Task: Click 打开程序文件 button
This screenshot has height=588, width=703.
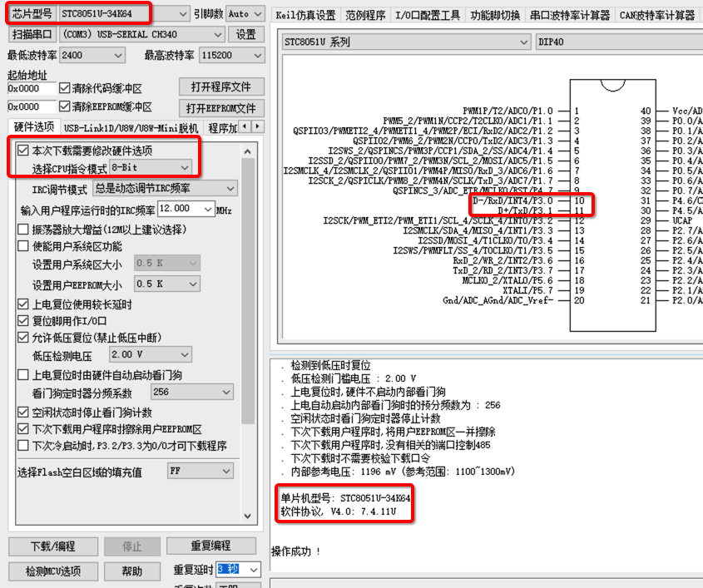Action: [x=221, y=87]
